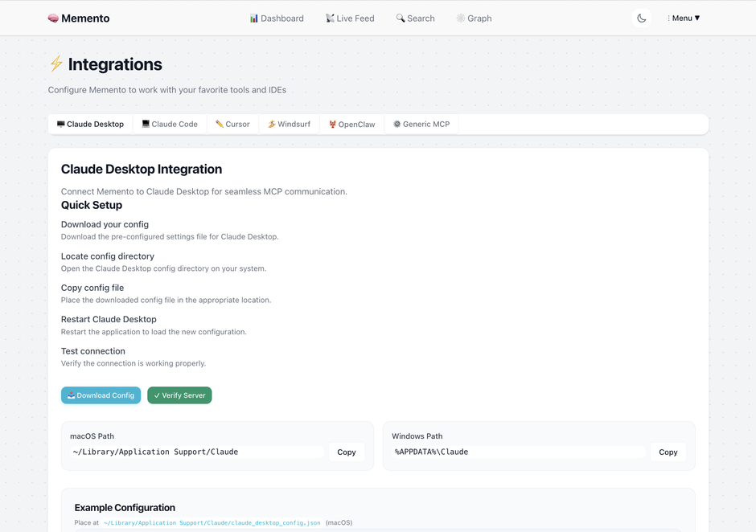Viewport: 756px width, 532px height.
Task: Click the lightning icon on the Windsurf tab
Action: [x=271, y=124]
